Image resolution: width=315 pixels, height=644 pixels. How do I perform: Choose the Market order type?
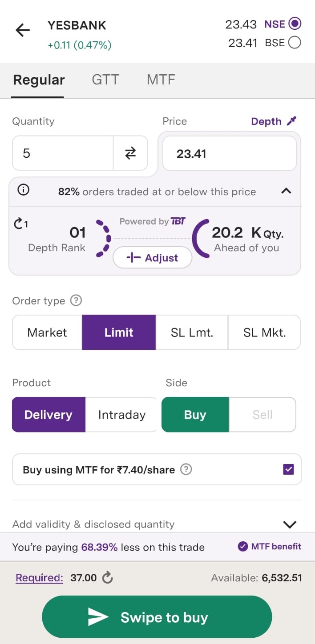tap(47, 332)
